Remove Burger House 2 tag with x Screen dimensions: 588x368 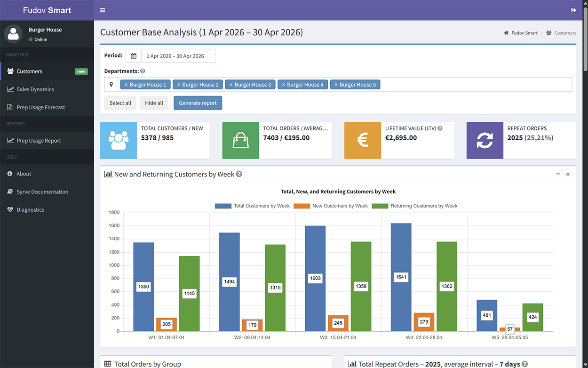pyautogui.click(x=178, y=85)
